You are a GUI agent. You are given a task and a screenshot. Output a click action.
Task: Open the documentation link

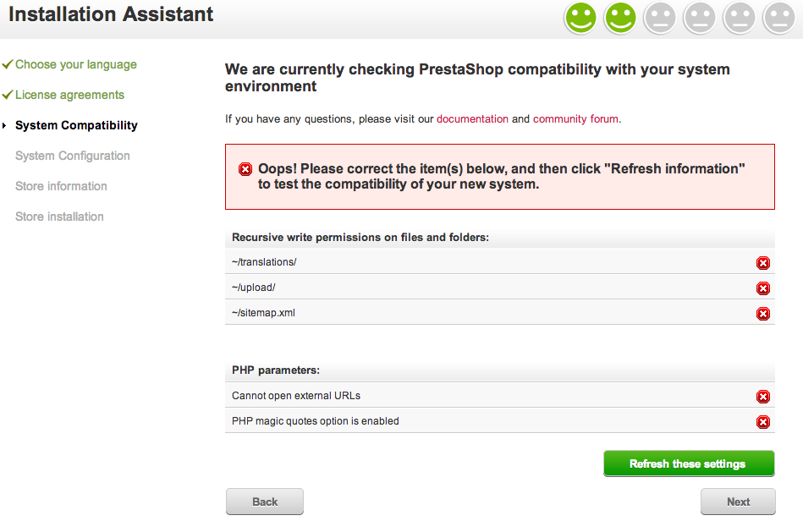point(472,119)
